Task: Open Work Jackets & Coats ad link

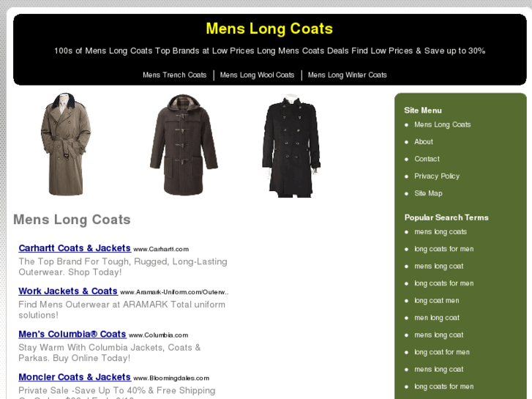Action: 68,291
